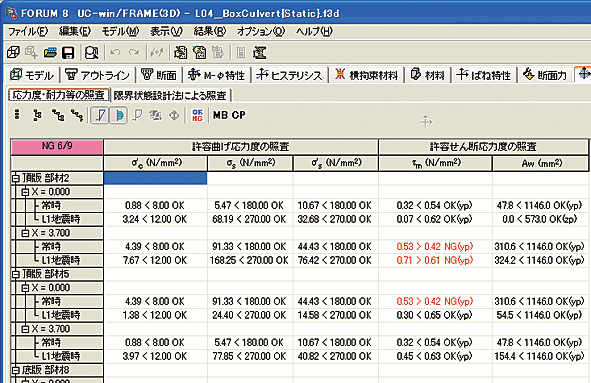
Task: Click the 許容曲げ応力度の照査 column group header
Action: click(241, 147)
